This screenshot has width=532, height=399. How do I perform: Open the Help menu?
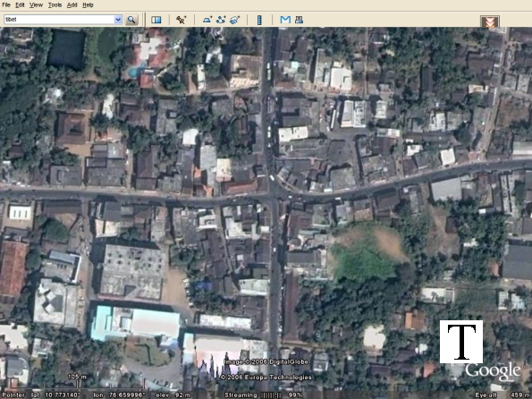coord(88,5)
